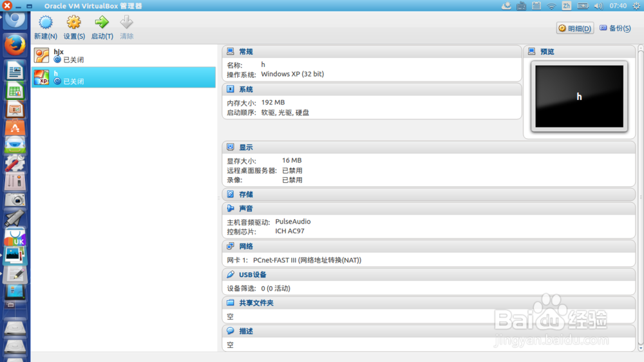The height and width of the screenshot is (362, 644).
Task: Click the USB section plug icon
Action: pos(231,274)
